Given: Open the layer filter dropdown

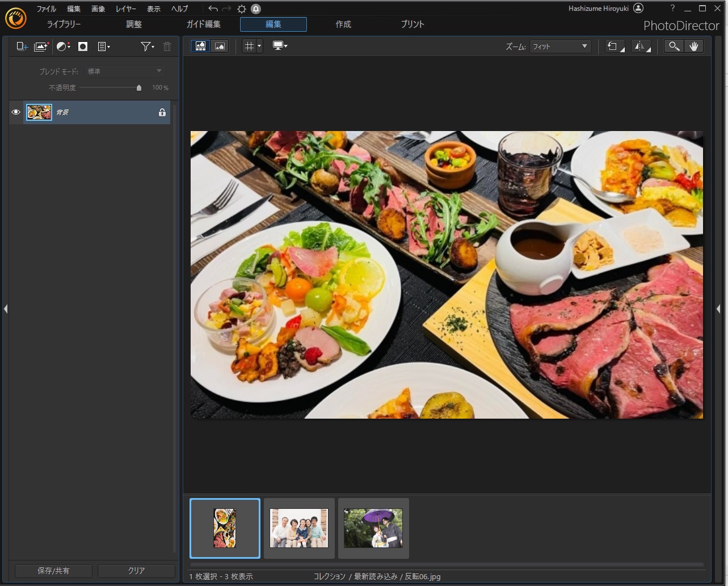Looking at the screenshot, I should point(148,47).
